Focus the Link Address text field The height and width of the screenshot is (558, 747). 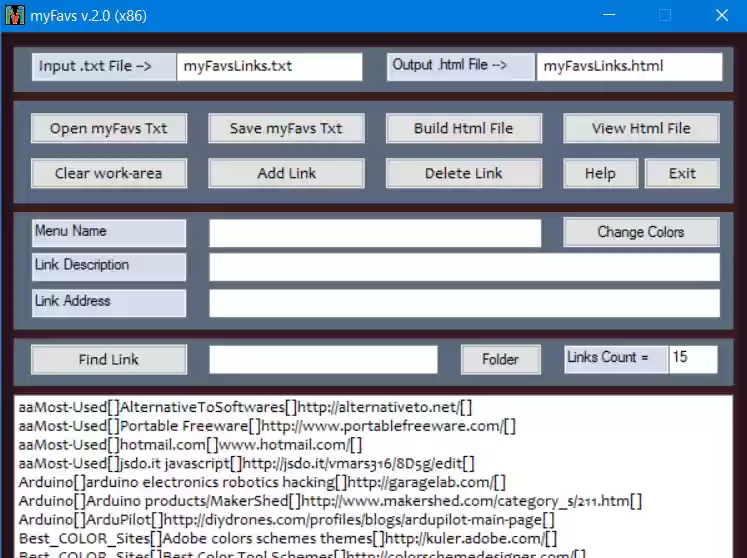tap(464, 303)
